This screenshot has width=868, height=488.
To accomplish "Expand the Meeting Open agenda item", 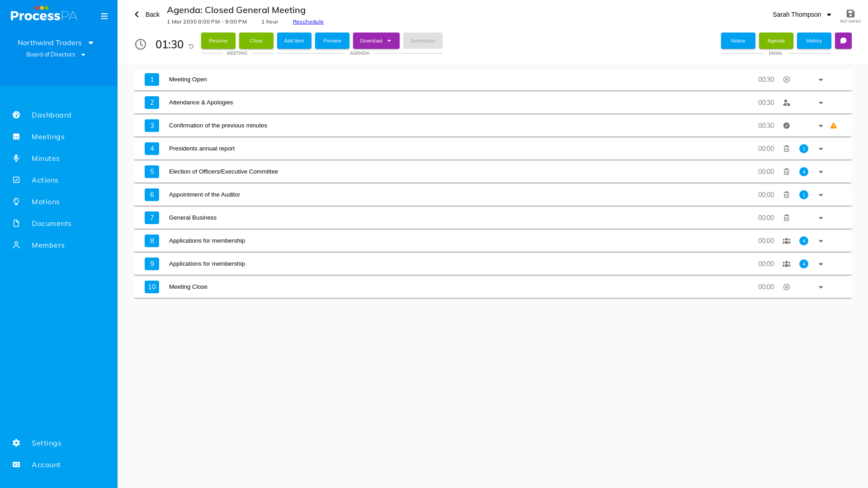I will [x=821, y=80].
